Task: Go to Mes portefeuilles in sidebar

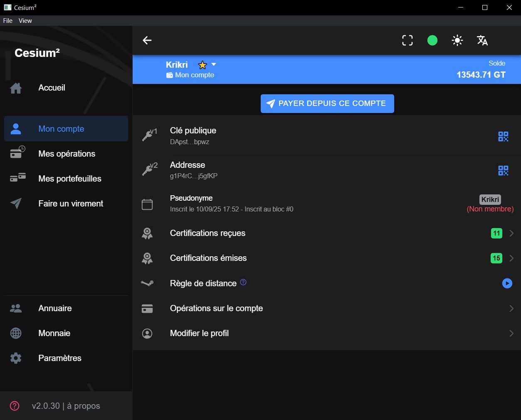Action: click(x=69, y=179)
